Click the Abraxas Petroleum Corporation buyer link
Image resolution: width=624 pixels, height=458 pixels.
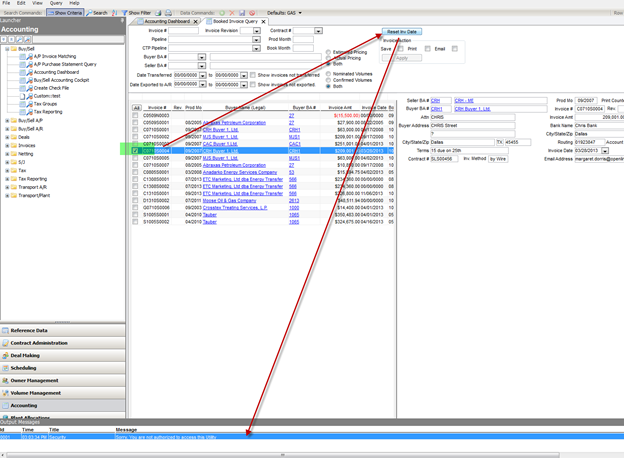[231, 123]
